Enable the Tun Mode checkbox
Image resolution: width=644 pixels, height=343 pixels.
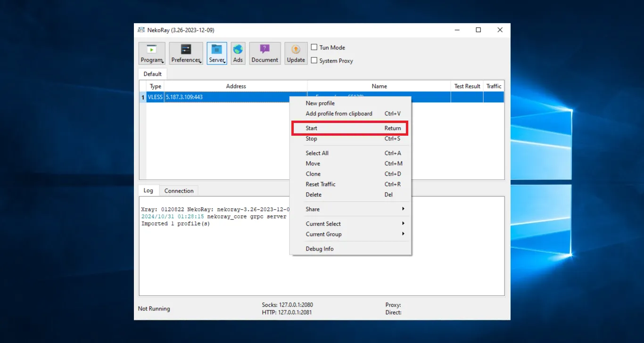pos(314,47)
